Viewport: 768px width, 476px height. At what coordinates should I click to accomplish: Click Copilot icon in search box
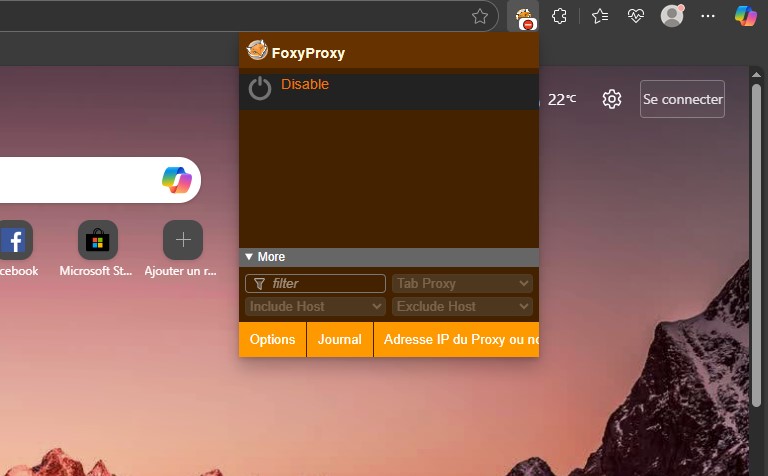click(177, 180)
